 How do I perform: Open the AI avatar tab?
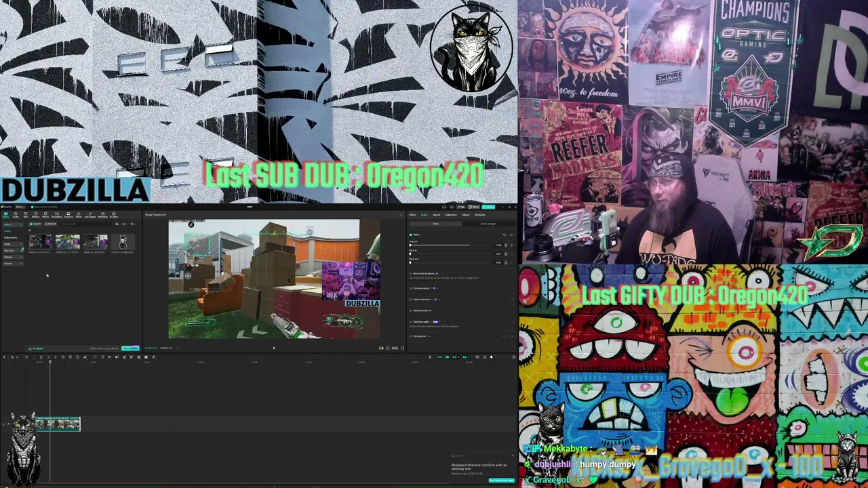(114, 216)
